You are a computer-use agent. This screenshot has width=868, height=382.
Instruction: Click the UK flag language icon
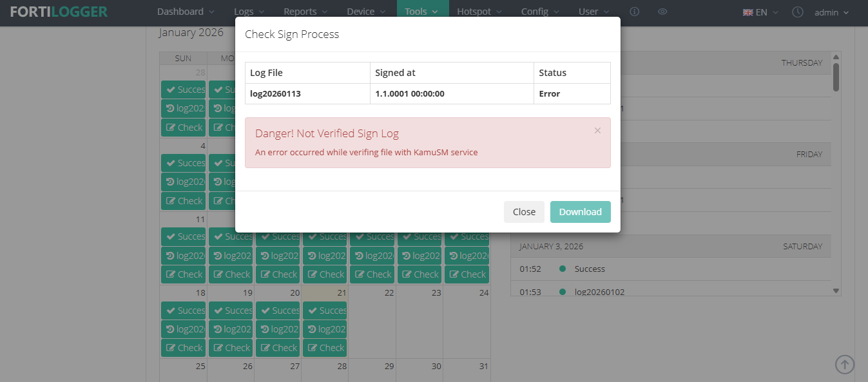748,12
